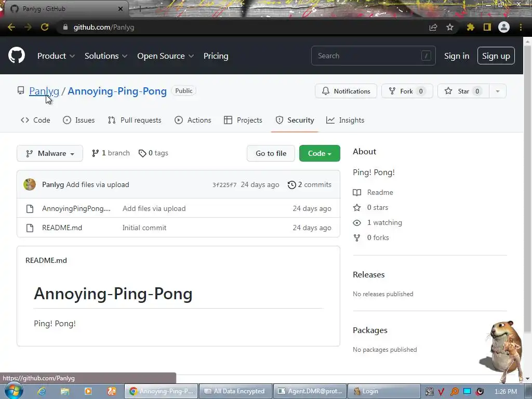Open the Pricing page

[x=216, y=56]
